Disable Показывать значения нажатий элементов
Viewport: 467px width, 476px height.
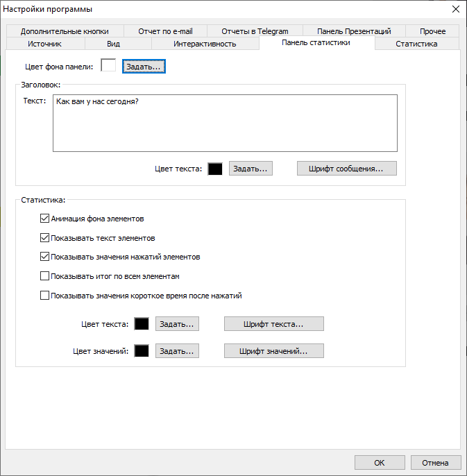45,257
